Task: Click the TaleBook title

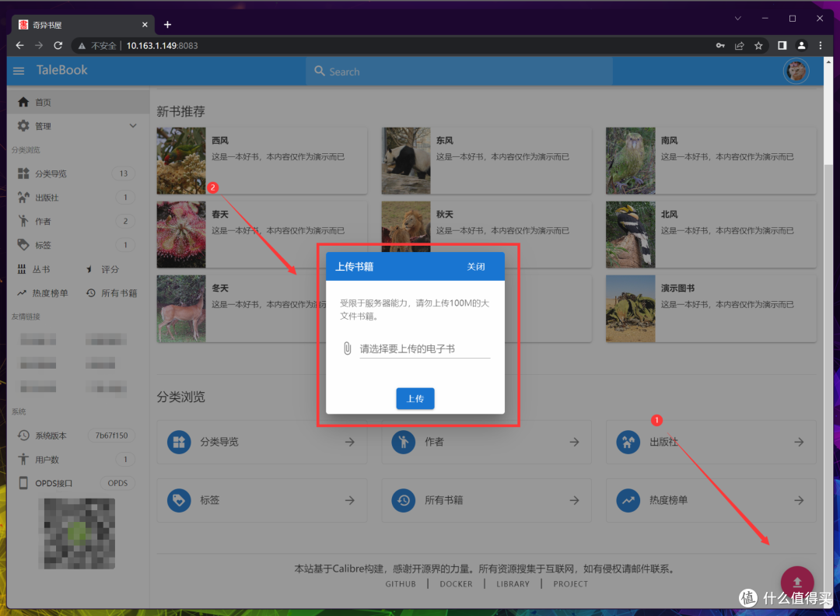Action: pyautogui.click(x=61, y=70)
